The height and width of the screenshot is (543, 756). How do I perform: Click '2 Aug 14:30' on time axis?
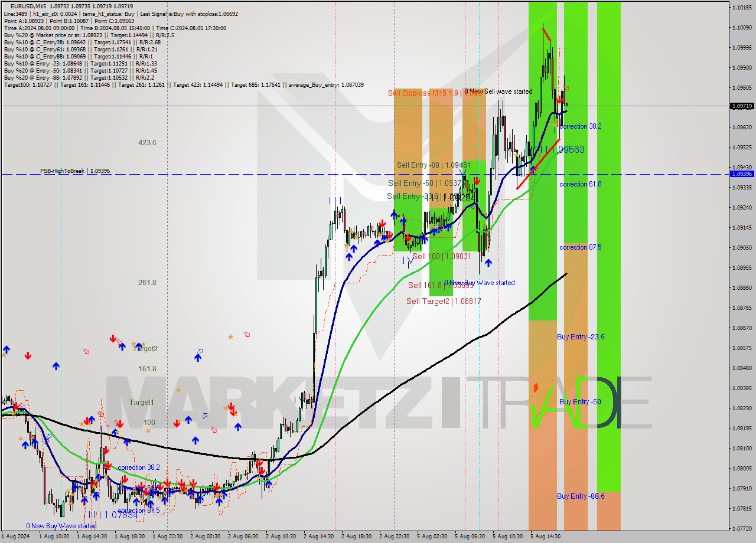tap(318, 537)
